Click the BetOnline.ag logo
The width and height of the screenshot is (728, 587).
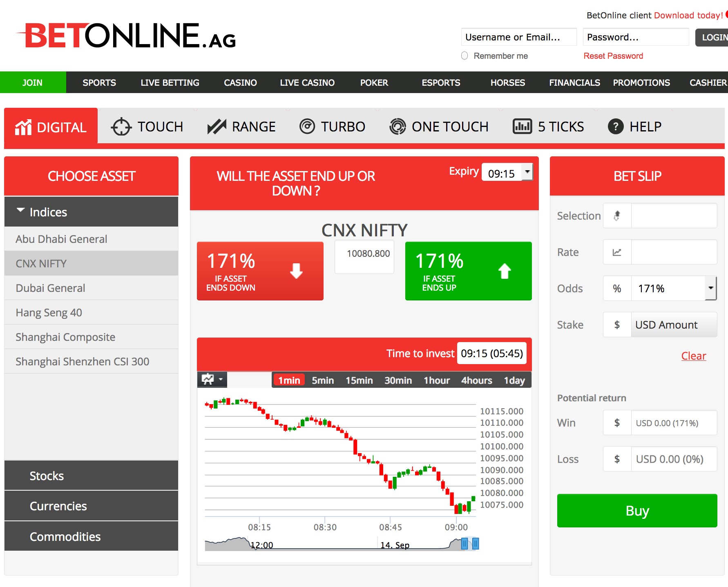tap(127, 36)
